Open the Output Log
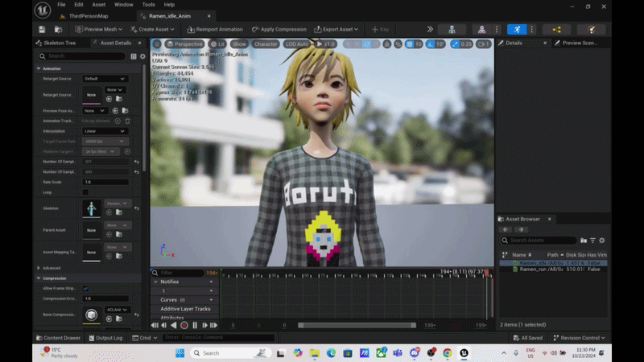This screenshot has height=362, width=644. point(106,338)
